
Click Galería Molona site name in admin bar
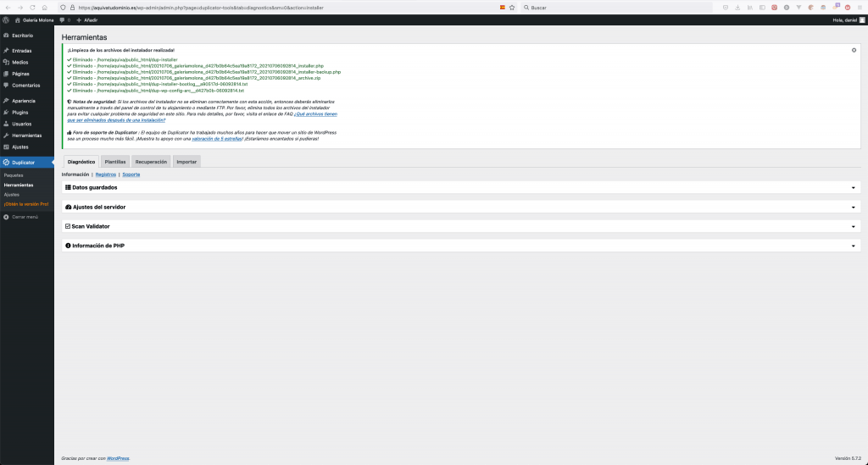(x=34, y=20)
